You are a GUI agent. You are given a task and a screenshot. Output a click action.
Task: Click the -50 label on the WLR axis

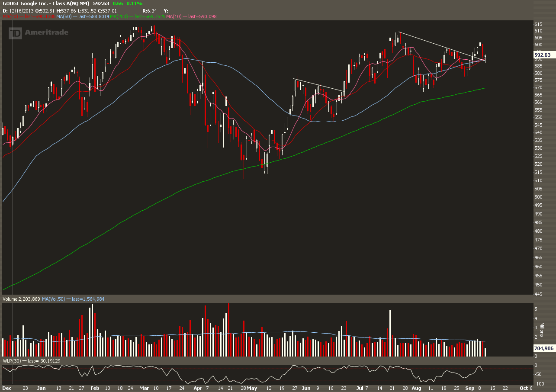[x=538, y=375]
